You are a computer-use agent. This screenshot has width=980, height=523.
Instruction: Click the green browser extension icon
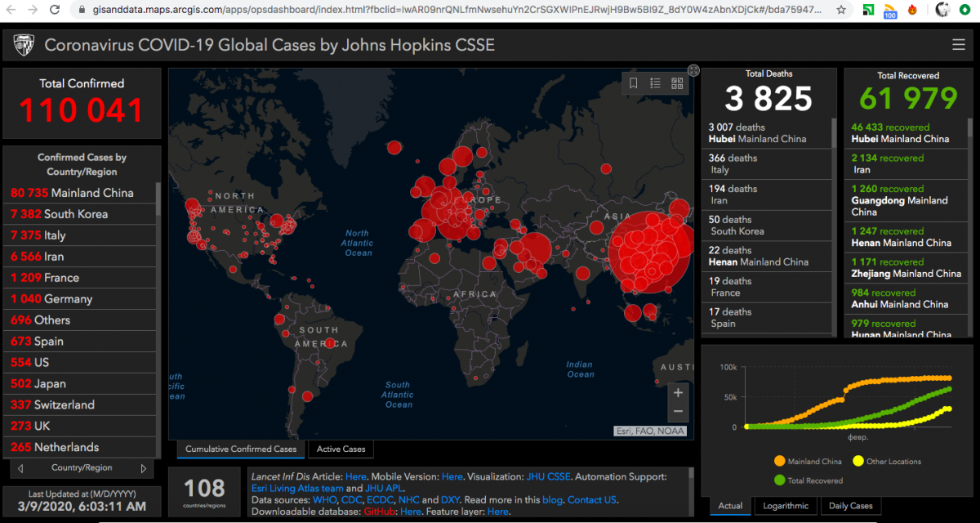[x=870, y=11]
